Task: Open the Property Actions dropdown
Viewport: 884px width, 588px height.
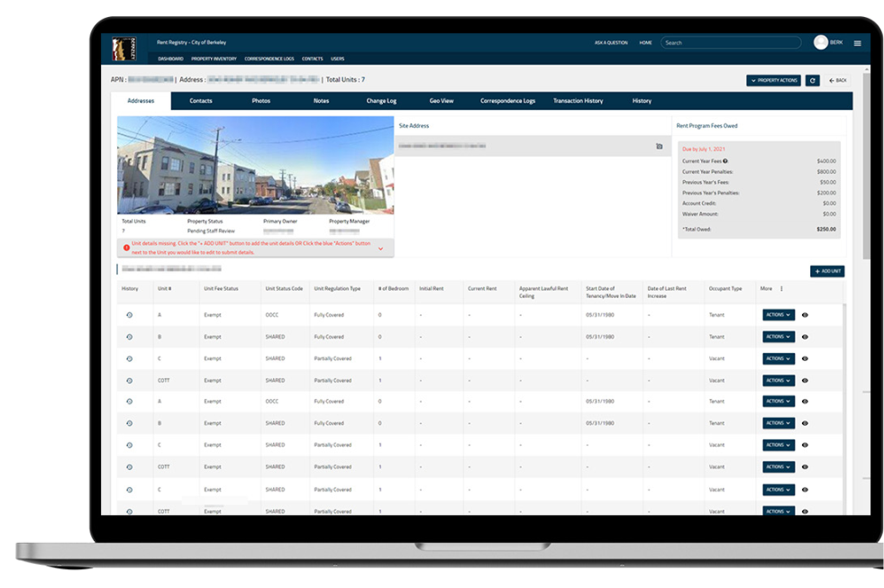Action: [x=773, y=80]
